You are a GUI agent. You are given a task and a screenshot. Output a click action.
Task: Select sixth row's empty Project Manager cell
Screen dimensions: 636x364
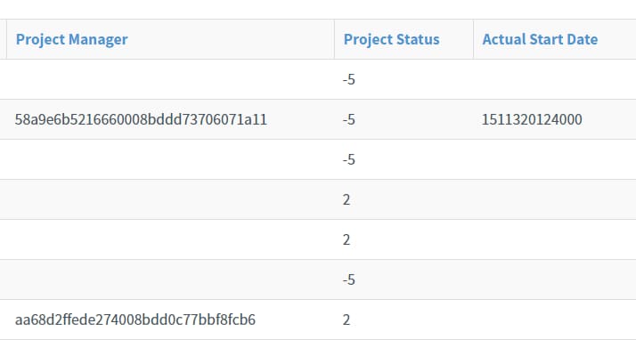point(170,279)
